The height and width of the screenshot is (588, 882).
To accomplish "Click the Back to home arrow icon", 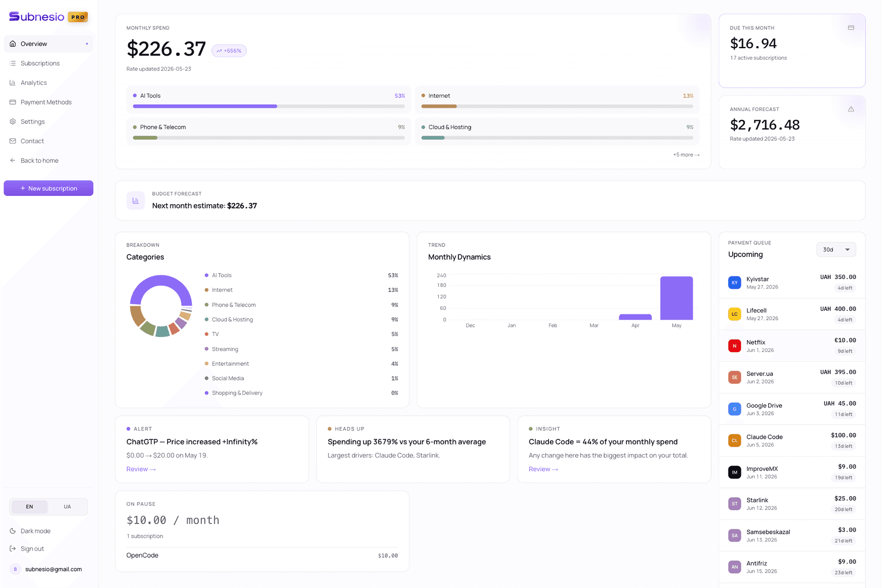I will pos(13,160).
